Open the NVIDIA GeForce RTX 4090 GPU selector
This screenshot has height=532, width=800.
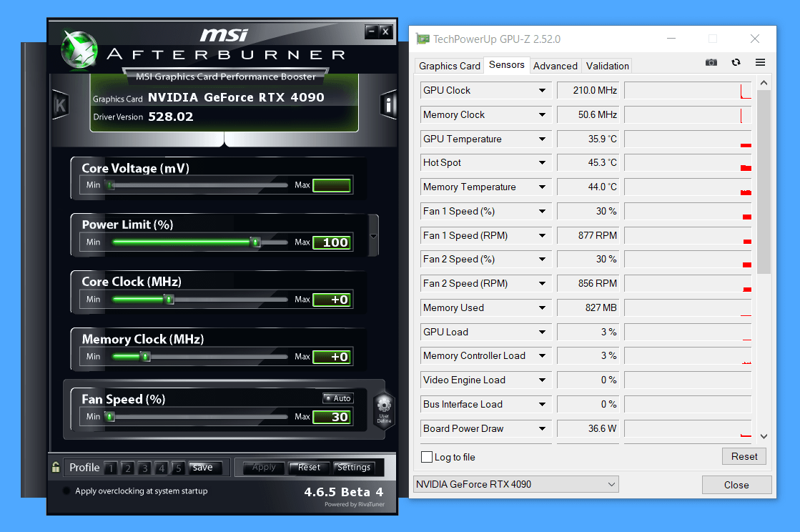(515, 484)
